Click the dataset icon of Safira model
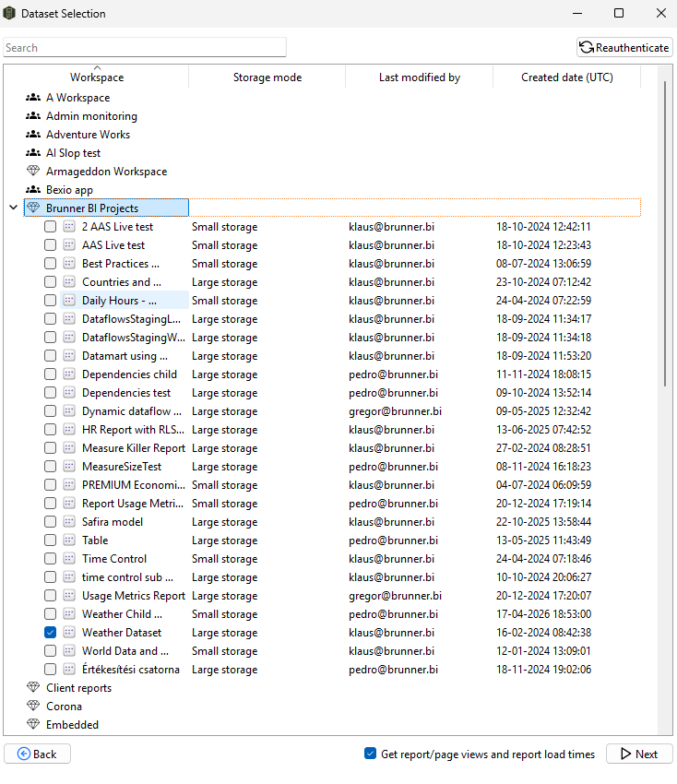 pos(69,521)
